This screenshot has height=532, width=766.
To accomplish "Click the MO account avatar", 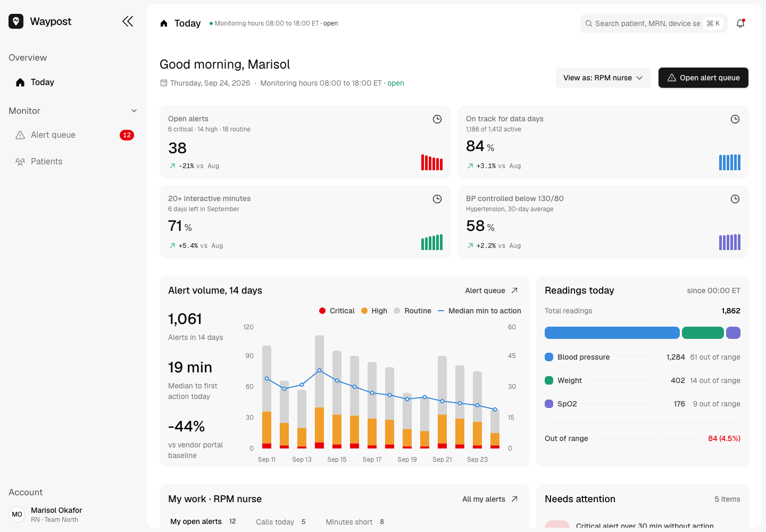I will click(17, 514).
